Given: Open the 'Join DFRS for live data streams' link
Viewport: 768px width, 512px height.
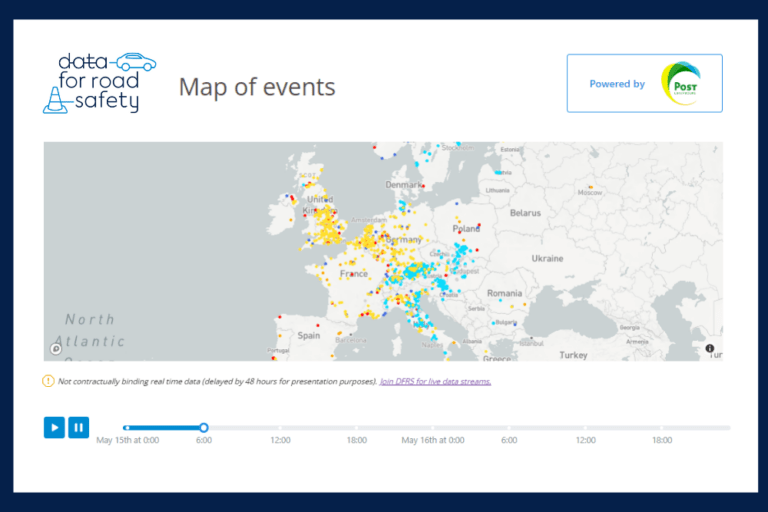Looking at the screenshot, I should tap(435, 382).
